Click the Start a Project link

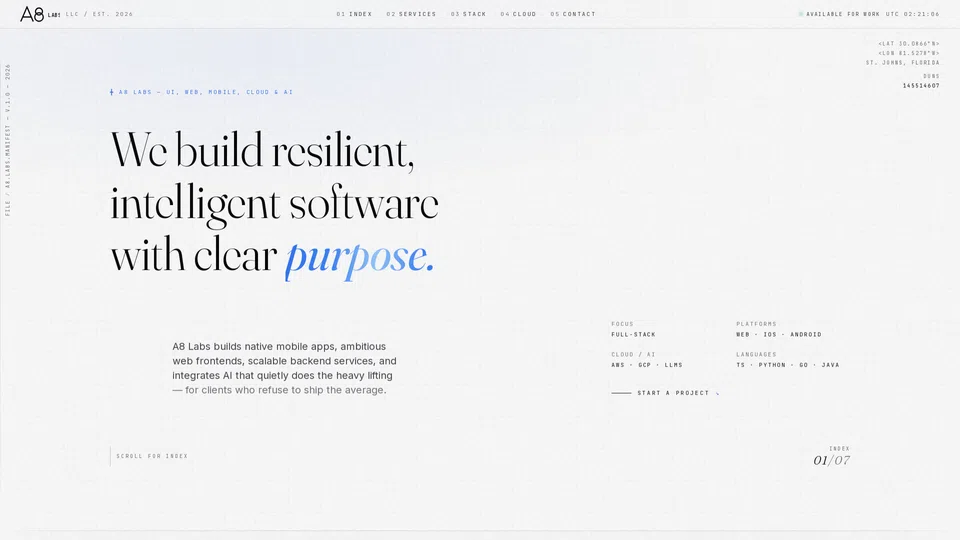pos(665,393)
